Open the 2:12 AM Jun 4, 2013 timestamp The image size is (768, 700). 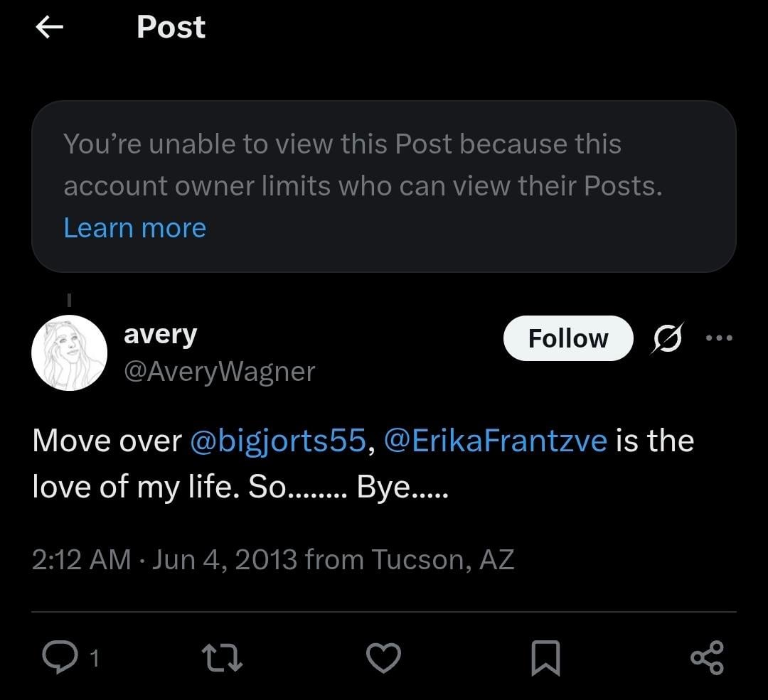[273, 559]
